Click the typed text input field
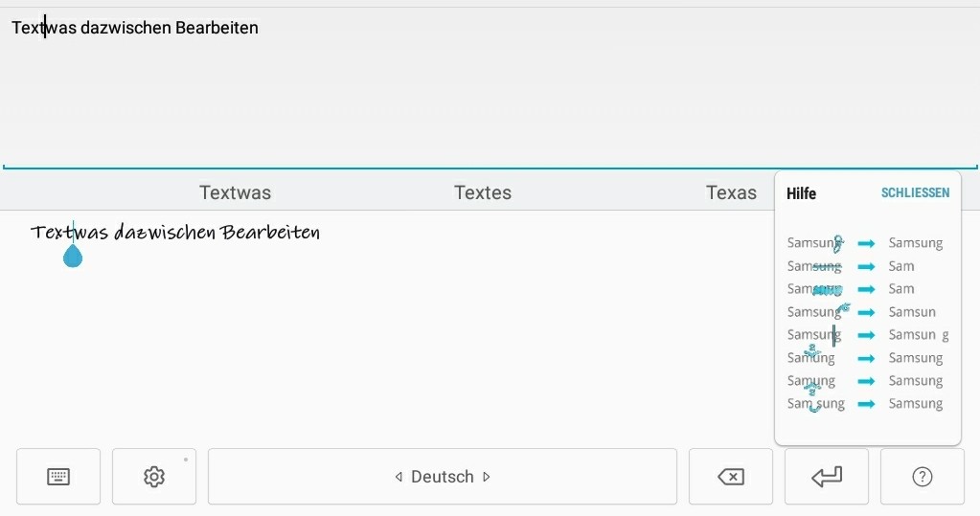 (x=490, y=87)
